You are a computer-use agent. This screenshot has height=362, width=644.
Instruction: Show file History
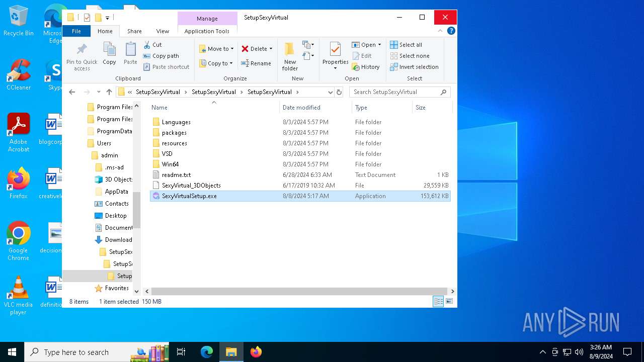point(366,67)
